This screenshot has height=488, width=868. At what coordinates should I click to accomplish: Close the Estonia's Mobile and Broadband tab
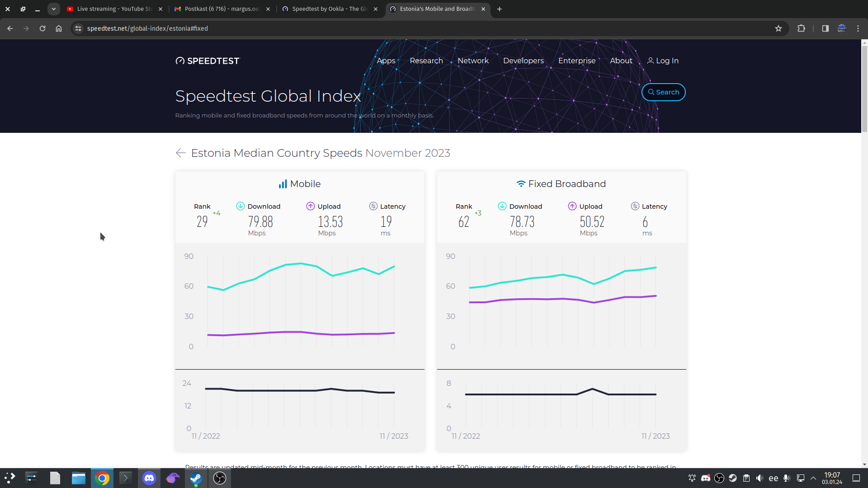point(483,9)
